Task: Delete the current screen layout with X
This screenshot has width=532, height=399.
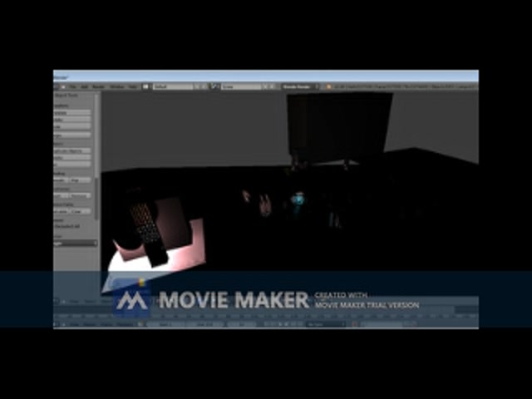Action: (x=204, y=86)
